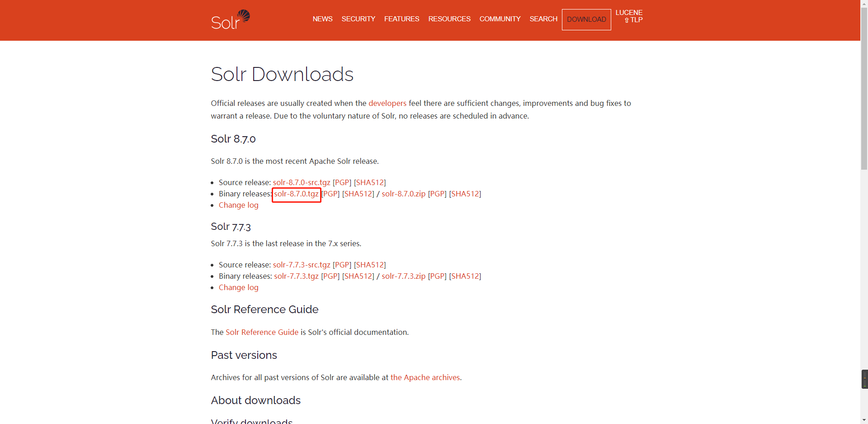The image size is (868, 424).
Task: Open Change log under Solr 8.7.0
Action: [x=239, y=205]
